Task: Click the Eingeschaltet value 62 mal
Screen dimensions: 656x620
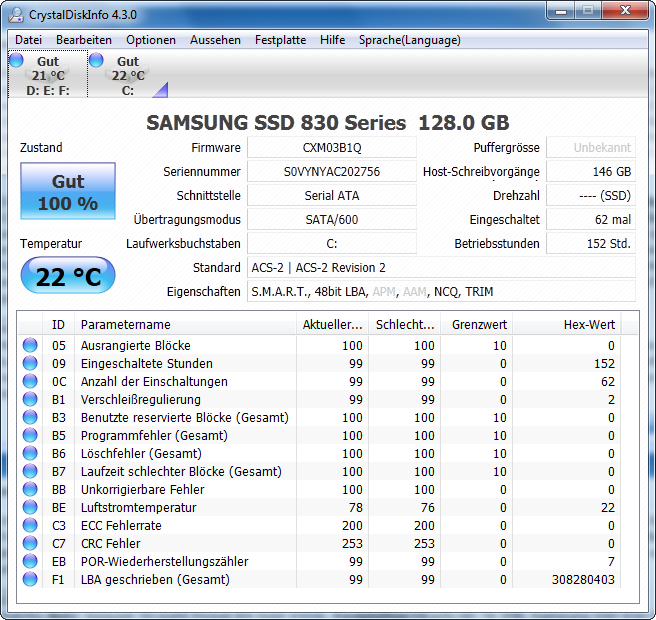Action: [x=591, y=220]
